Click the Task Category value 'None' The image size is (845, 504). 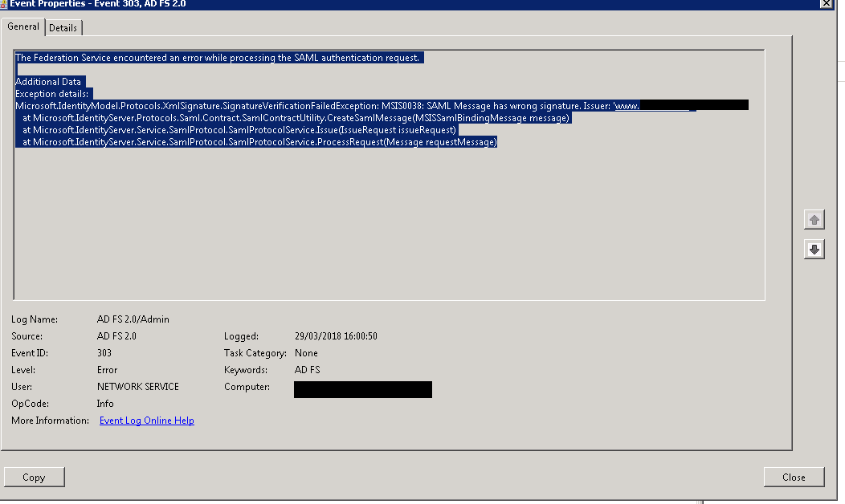coord(306,353)
